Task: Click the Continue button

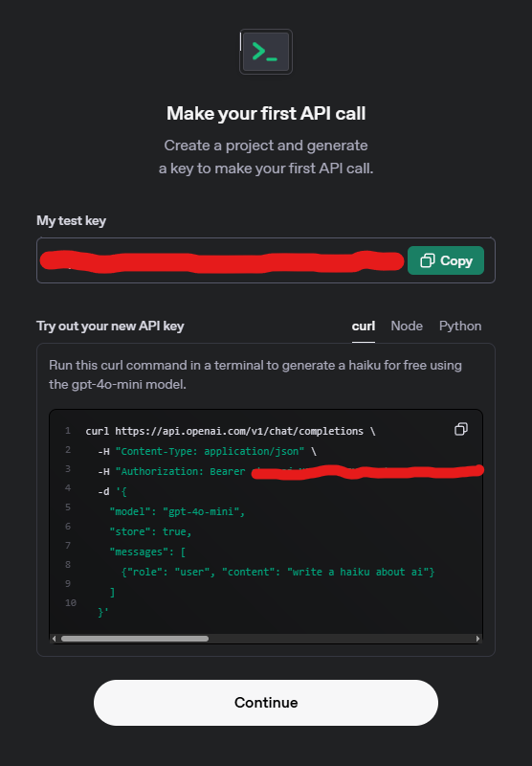Action: pyautogui.click(x=266, y=703)
